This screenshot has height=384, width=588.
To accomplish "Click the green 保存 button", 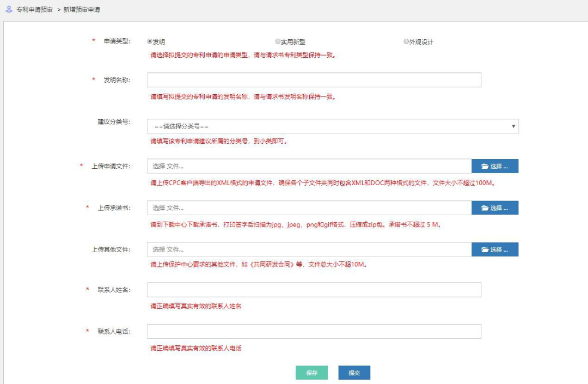I will (x=312, y=373).
